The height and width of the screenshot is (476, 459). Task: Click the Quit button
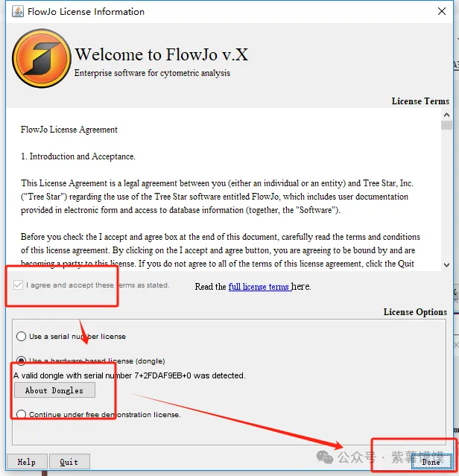pos(69,462)
